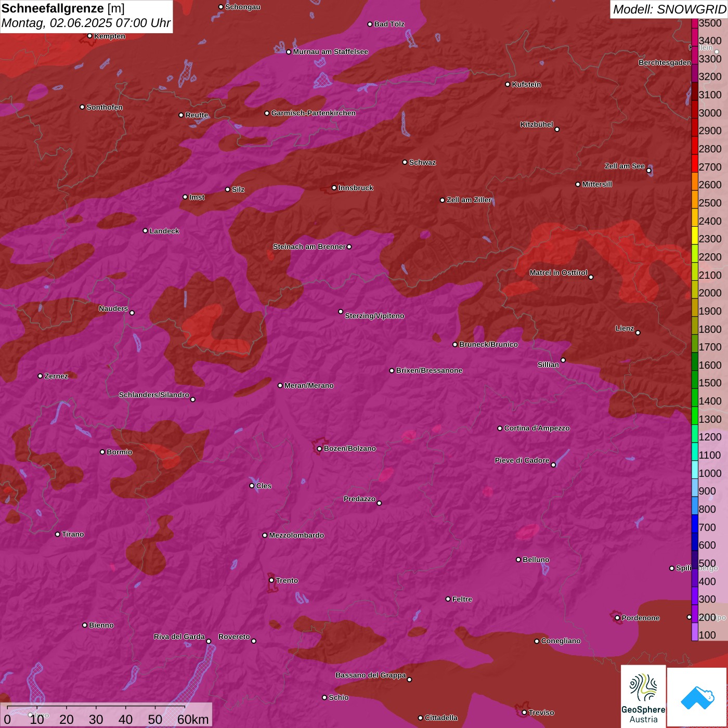
Task: Click the Schio marker dot
Action: tap(324, 697)
